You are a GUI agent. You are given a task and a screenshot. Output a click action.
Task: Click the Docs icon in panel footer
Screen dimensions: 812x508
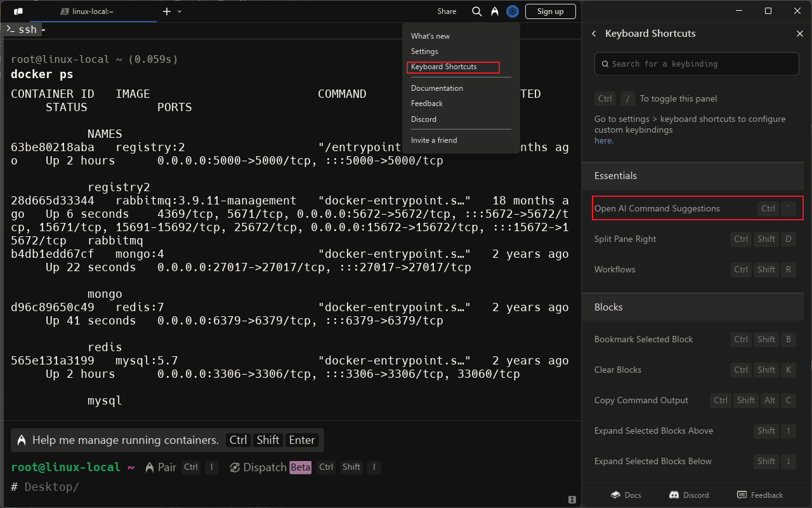615,495
